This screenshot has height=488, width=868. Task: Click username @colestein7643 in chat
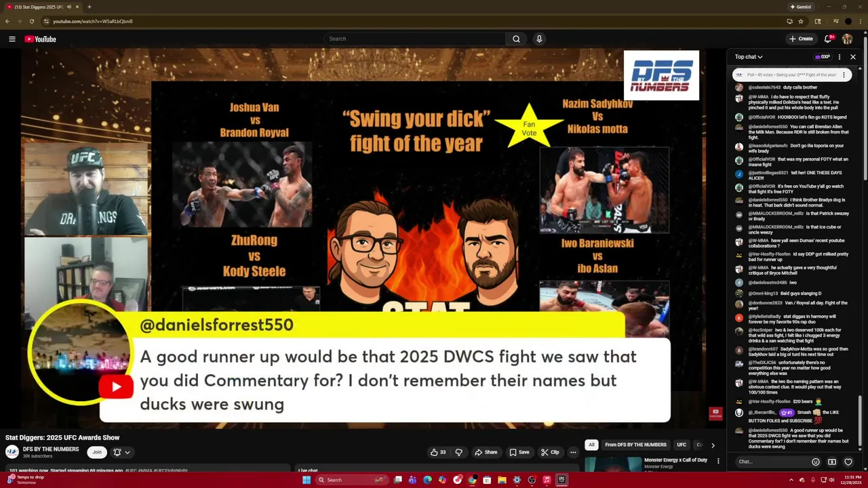pyautogui.click(x=764, y=87)
